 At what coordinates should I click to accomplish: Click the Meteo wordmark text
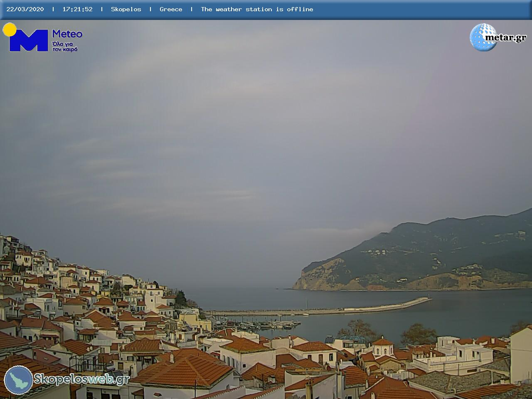point(67,34)
